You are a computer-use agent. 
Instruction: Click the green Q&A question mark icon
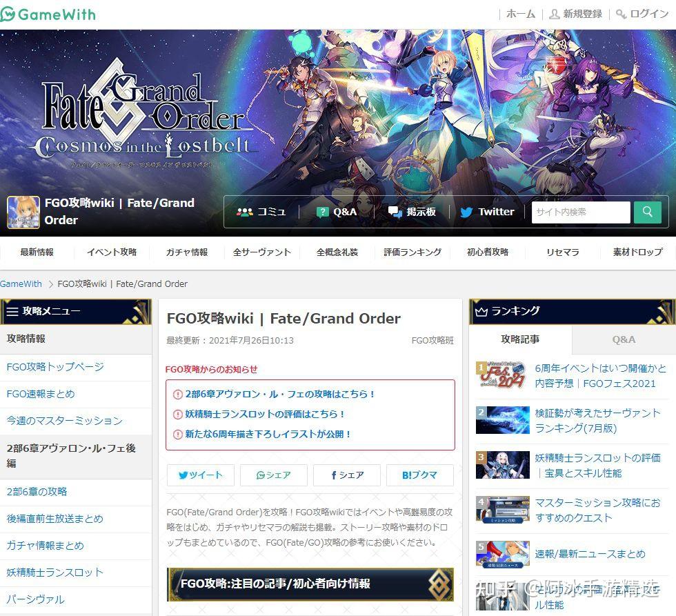pos(321,212)
